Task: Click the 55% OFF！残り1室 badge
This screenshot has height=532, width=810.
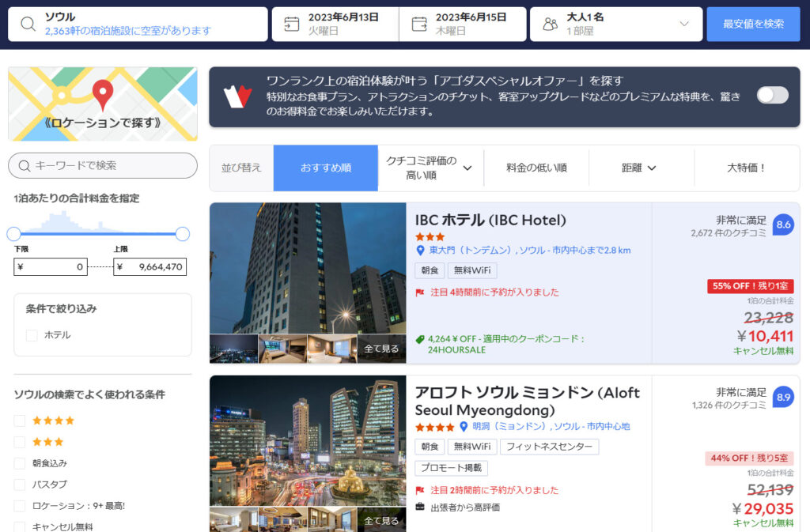Action: click(x=750, y=286)
